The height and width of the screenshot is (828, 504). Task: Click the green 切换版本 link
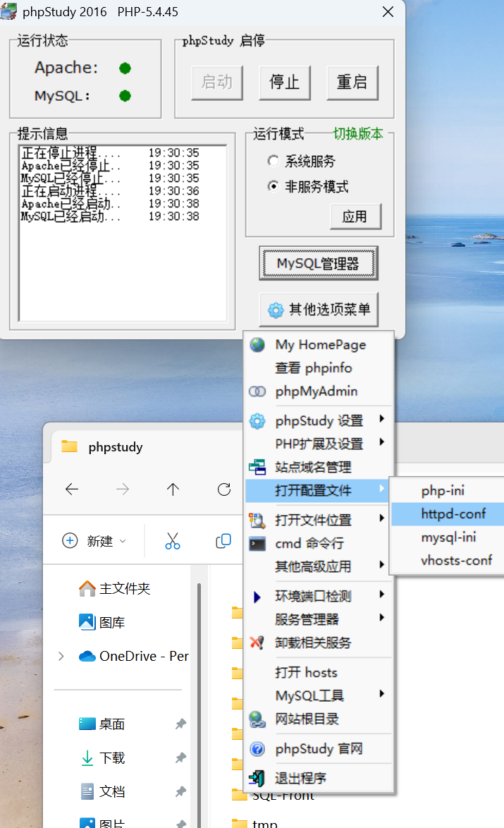coord(358,133)
